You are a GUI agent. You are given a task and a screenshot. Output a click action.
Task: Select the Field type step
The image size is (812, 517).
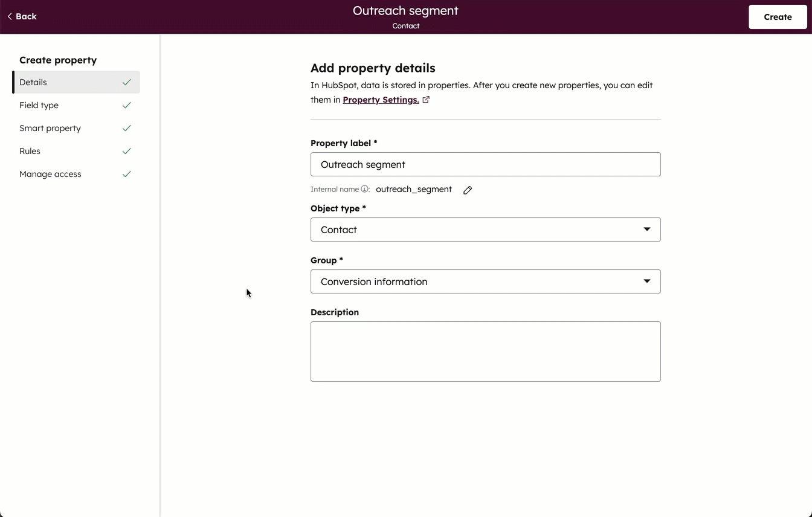[39, 104]
